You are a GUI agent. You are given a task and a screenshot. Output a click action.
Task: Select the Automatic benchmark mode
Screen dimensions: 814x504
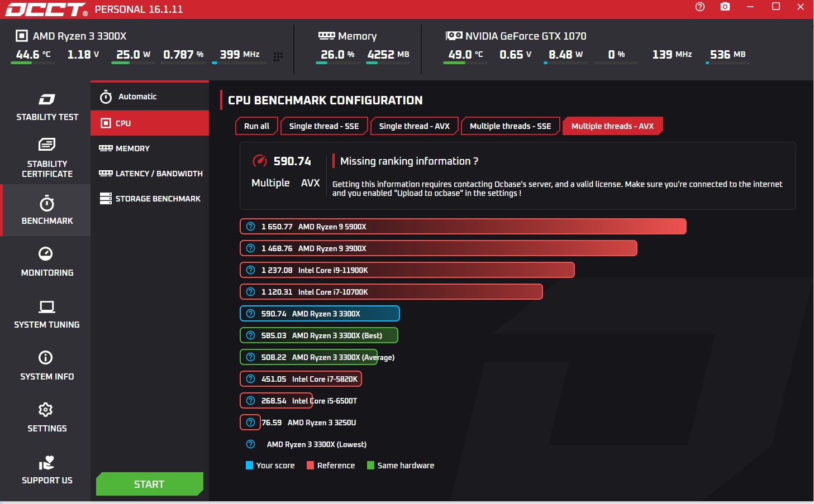point(150,97)
